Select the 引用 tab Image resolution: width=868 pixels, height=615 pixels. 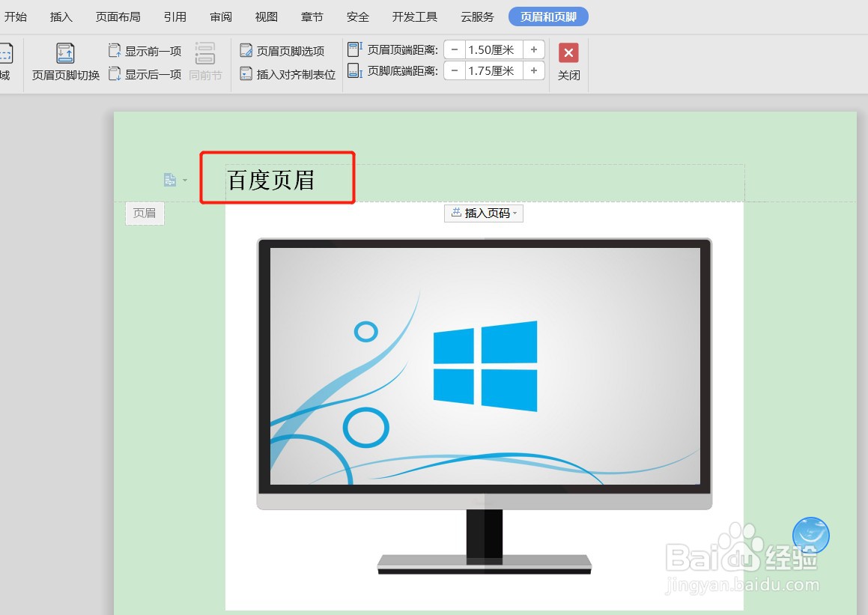(174, 16)
